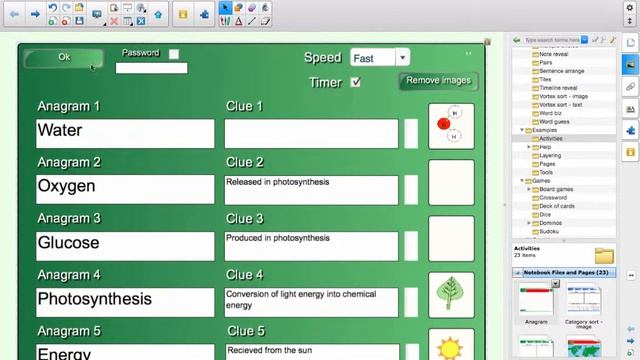Click the Open File folder icon
Image resolution: width=640 pixels, height=360 pixels.
(79, 8)
